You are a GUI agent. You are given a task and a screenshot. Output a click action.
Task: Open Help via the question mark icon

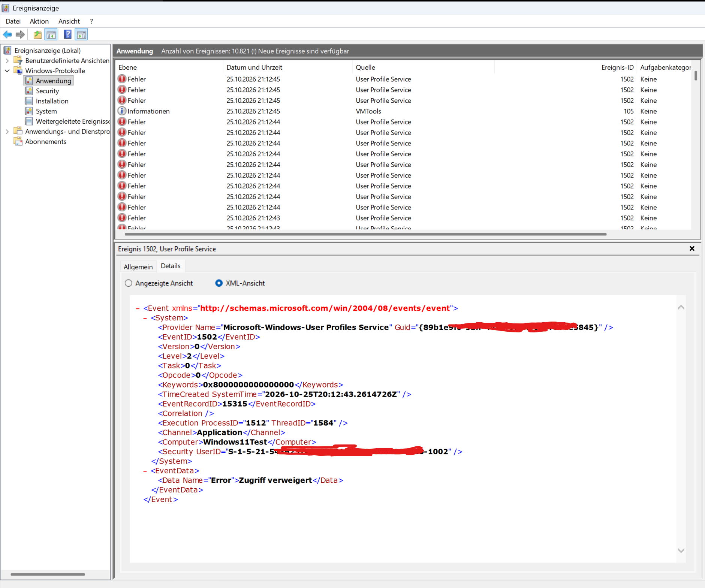pyautogui.click(x=68, y=35)
